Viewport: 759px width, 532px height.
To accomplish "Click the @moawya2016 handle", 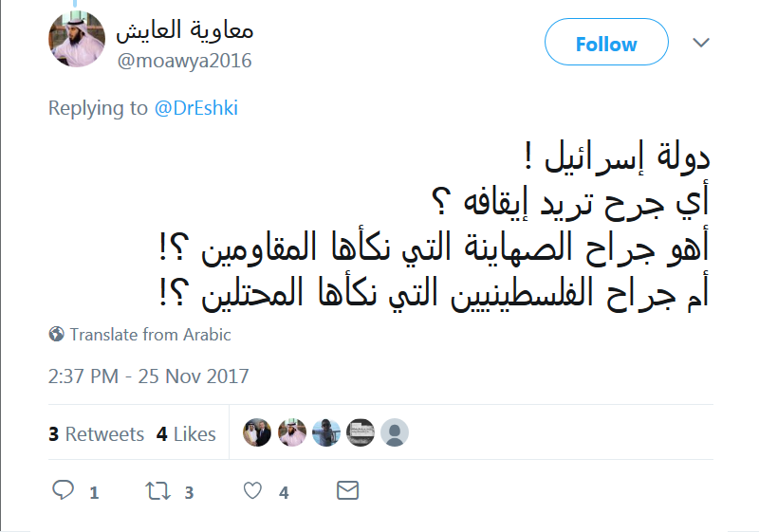I will [184, 61].
